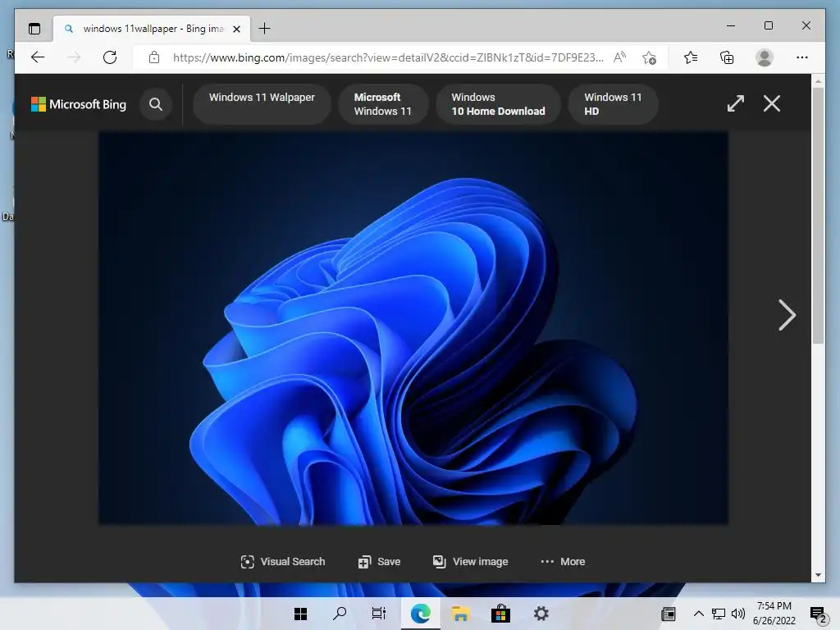Save the image to a collection
The image size is (840, 630).
coord(379,561)
